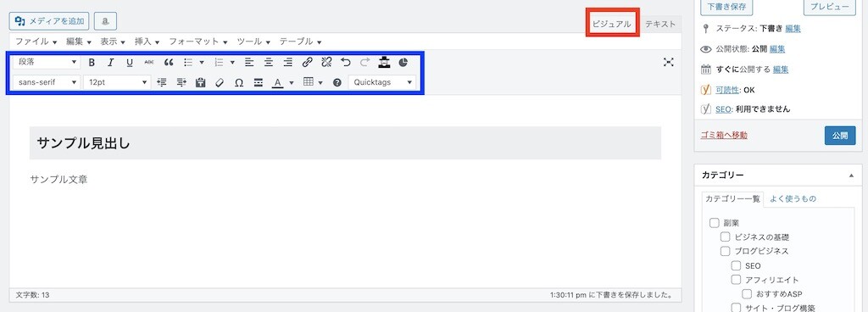
Task: Publish the post with 公開
Action: pos(840,136)
